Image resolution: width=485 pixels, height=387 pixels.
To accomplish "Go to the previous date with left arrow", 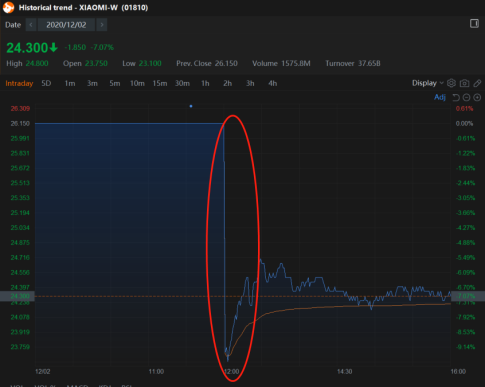I will click(x=31, y=25).
